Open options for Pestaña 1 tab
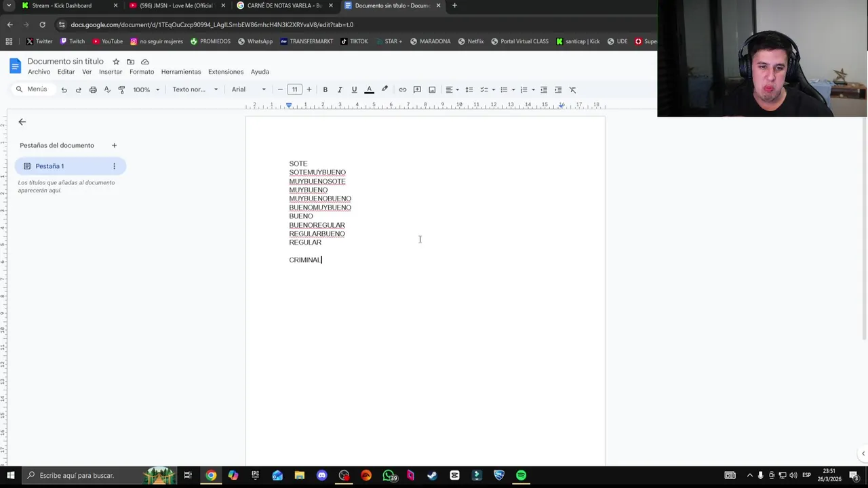 [114, 166]
